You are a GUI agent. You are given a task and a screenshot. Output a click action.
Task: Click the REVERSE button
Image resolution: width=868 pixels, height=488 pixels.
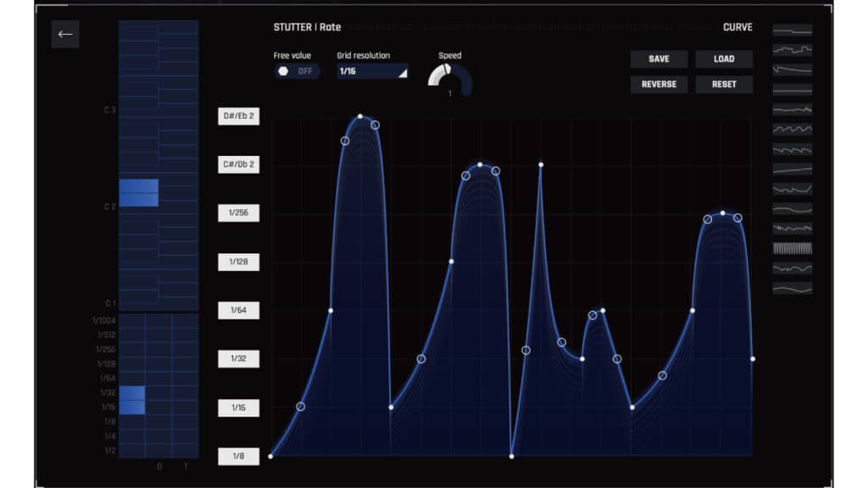658,84
